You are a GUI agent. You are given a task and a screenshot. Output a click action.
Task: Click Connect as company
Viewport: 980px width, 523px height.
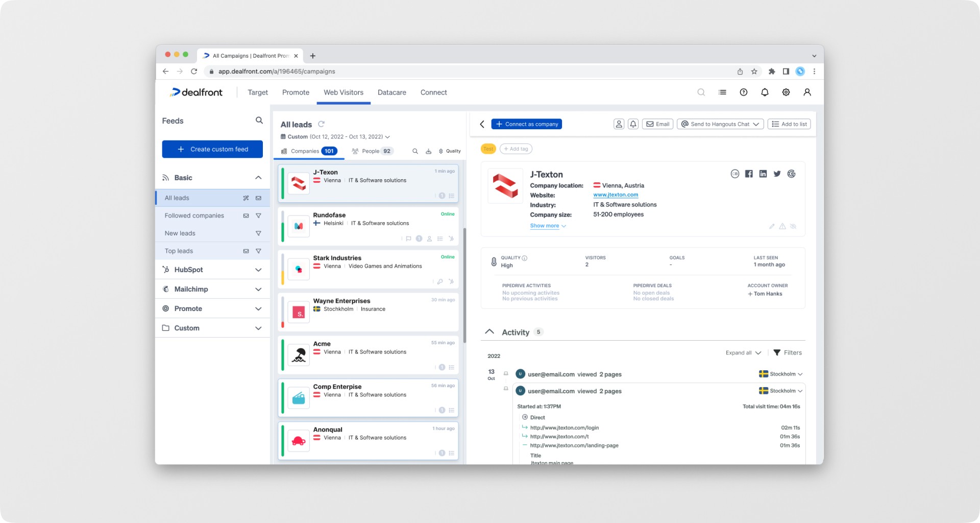[526, 124]
